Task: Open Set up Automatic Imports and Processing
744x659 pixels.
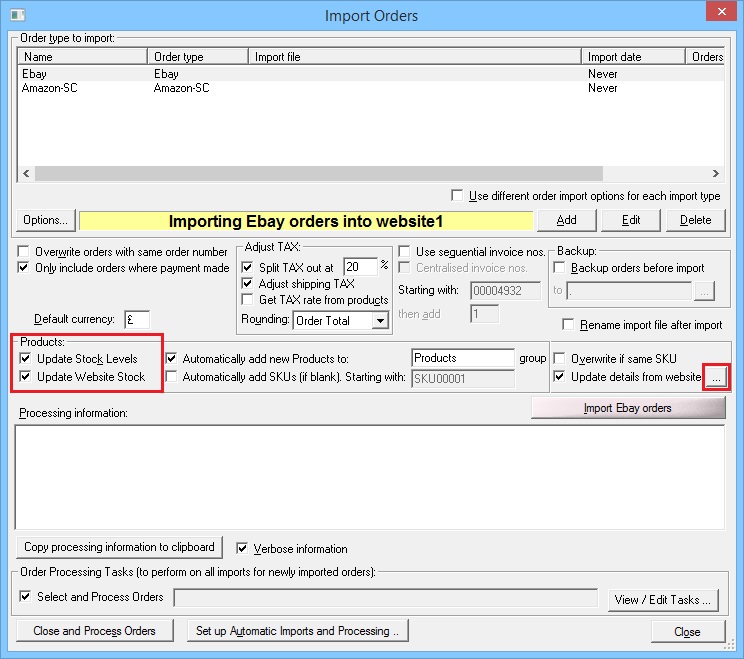Action: pyautogui.click(x=297, y=631)
